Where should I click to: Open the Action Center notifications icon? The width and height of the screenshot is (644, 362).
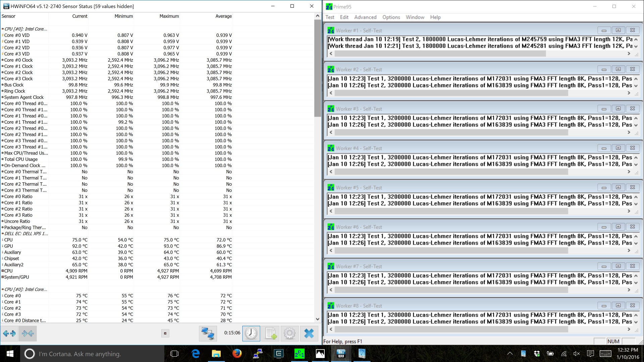point(590,354)
